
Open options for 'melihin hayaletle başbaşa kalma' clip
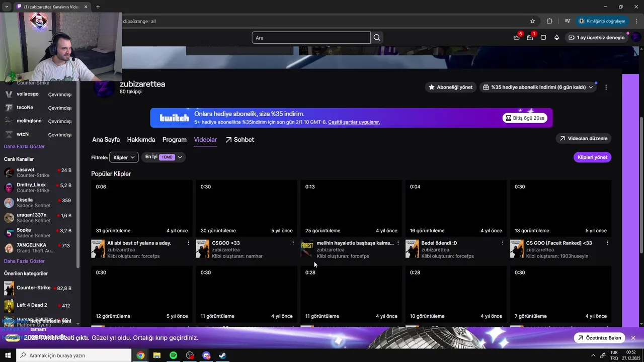click(x=397, y=243)
